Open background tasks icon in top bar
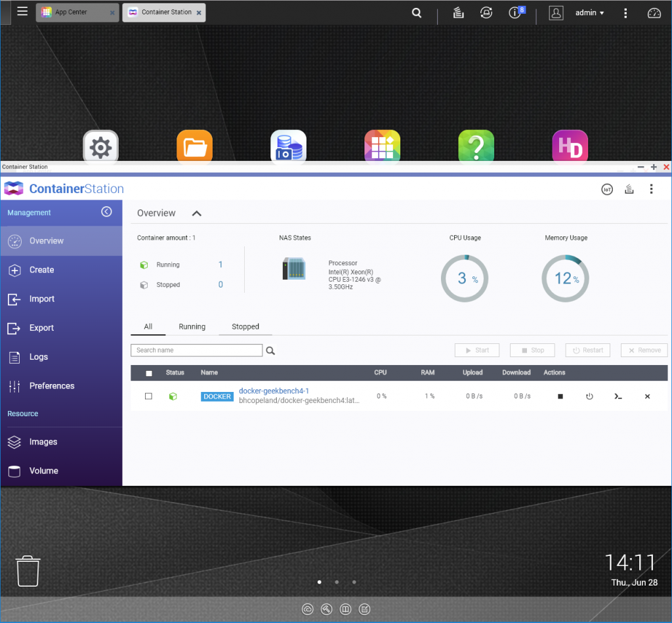The image size is (672, 623). click(x=458, y=13)
